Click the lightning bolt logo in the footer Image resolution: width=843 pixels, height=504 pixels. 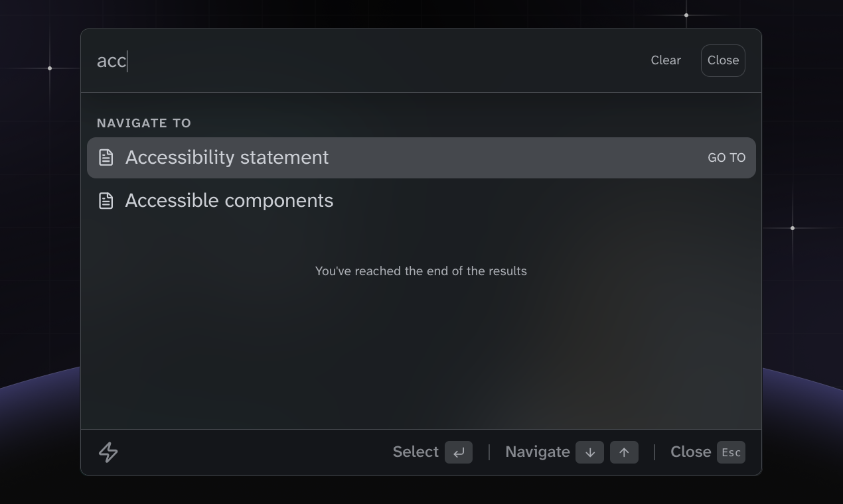(107, 452)
